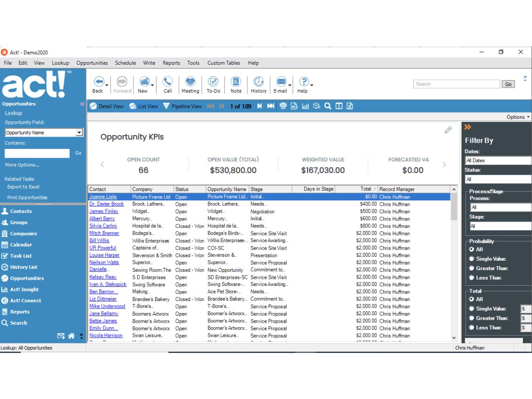Switch to Detail View
Image resolution: width=532 pixels, height=399 pixels.
point(107,106)
